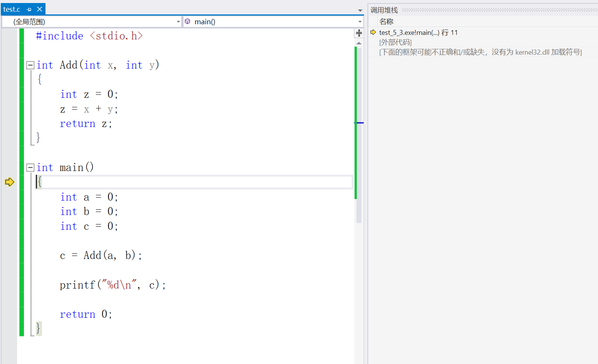This screenshot has width=598, height=364.
Task: Click the int z = 0; line
Action: coord(89,94)
